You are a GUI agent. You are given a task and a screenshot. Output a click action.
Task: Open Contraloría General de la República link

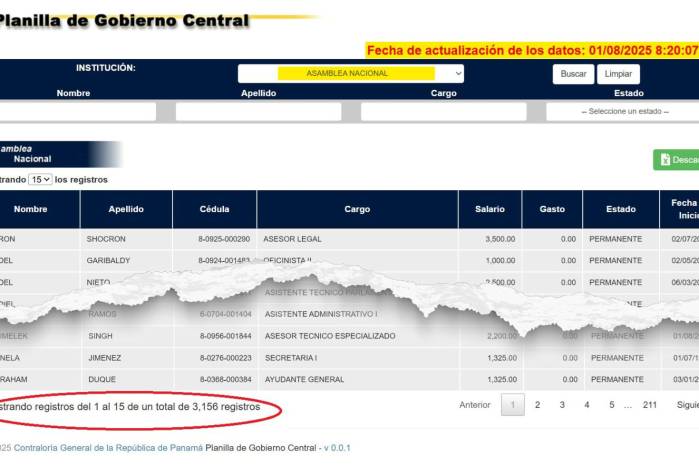point(108,448)
